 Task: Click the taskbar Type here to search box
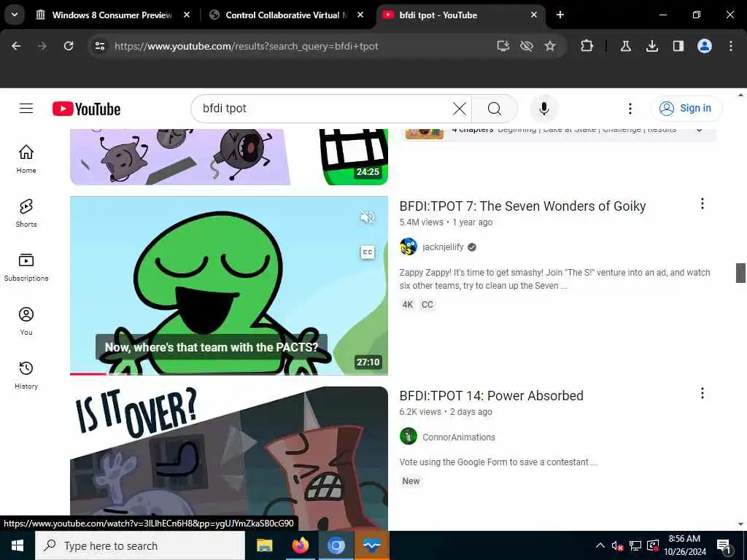[x=140, y=545]
